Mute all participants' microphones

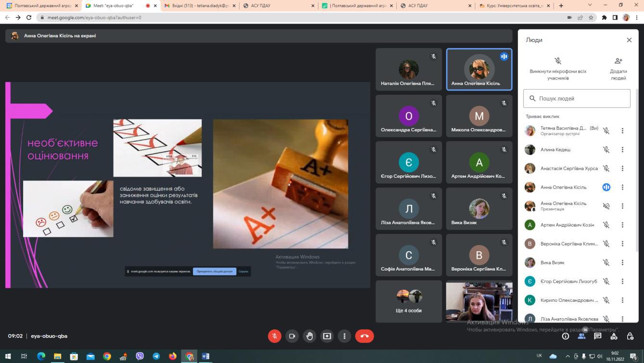click(x=558, y=68)
